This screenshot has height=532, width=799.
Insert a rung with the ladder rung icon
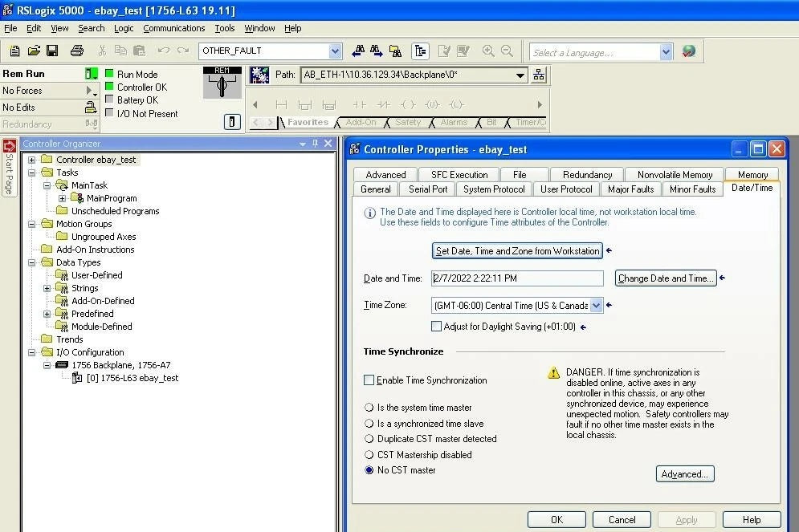tap(281, 105)
